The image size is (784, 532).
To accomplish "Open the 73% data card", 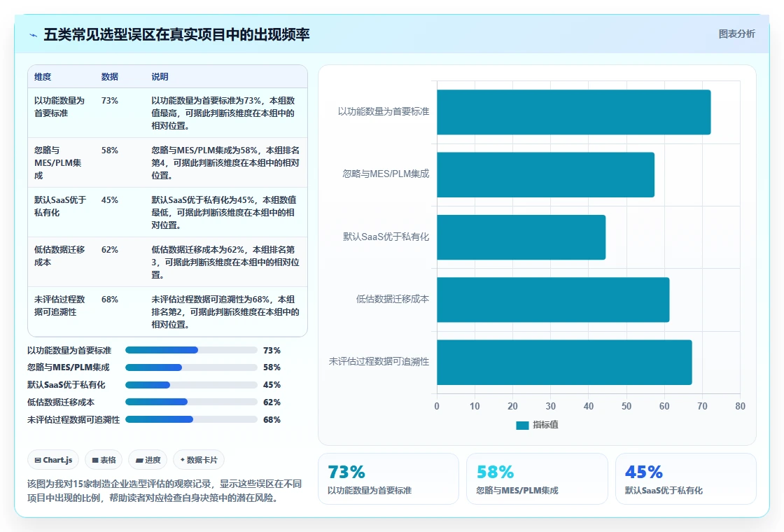I will [x=388, y=479].
